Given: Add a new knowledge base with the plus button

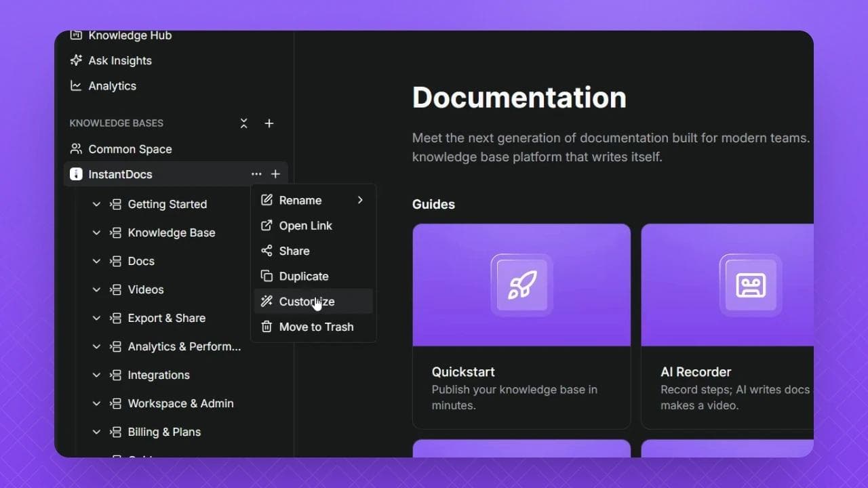Looking at the screenshot, I should (269, 123).
